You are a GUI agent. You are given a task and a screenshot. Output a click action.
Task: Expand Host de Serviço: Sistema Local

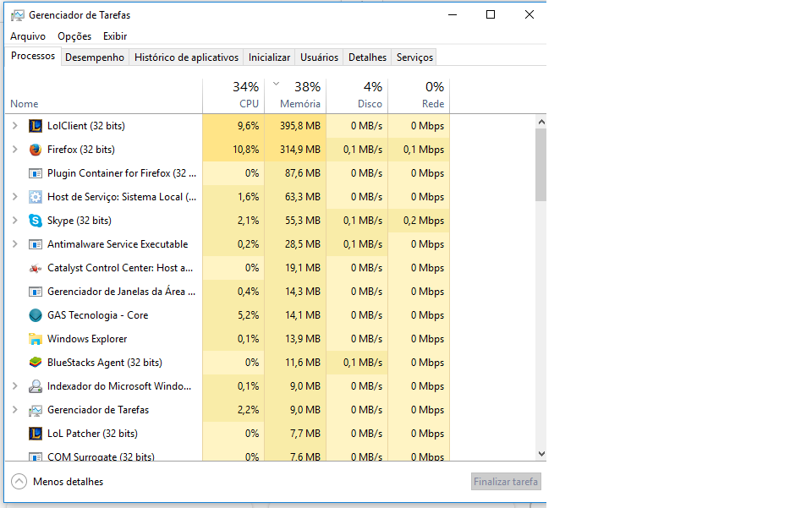tap(15, 197)
